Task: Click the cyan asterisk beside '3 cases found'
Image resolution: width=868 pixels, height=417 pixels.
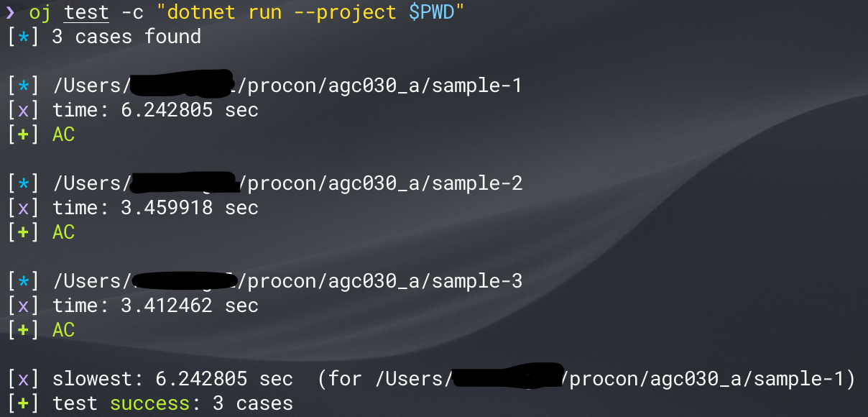Action: point(23,37)
